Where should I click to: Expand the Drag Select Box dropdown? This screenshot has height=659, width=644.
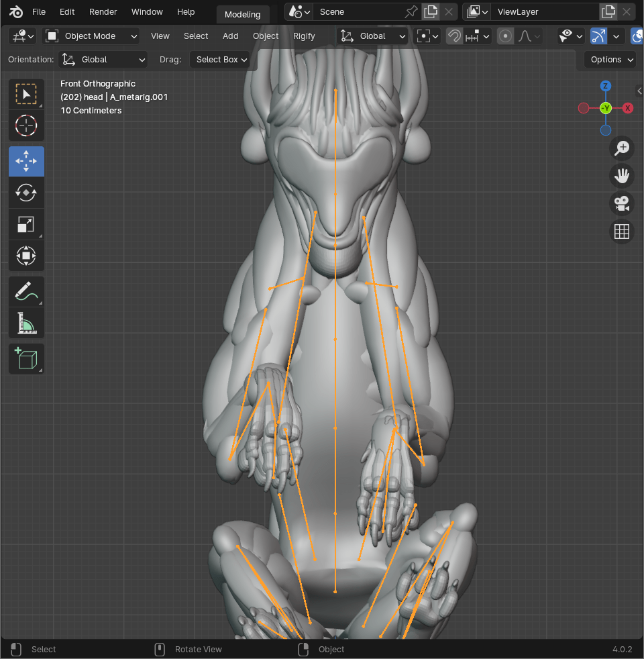click(220, 60)
